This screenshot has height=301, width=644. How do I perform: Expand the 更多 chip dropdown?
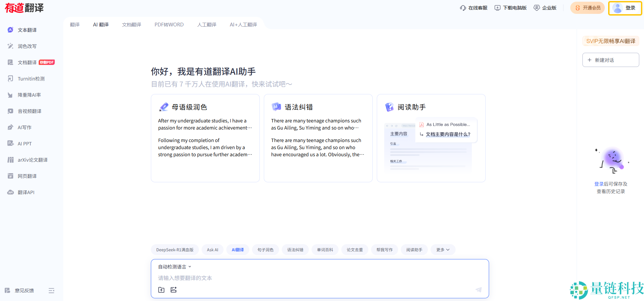tap(443, 250)
